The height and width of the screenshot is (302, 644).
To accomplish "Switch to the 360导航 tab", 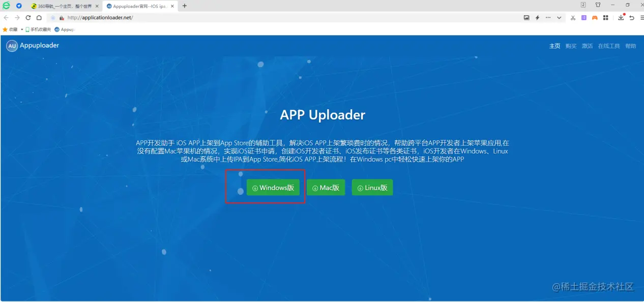I will click(x=64, y=6).
